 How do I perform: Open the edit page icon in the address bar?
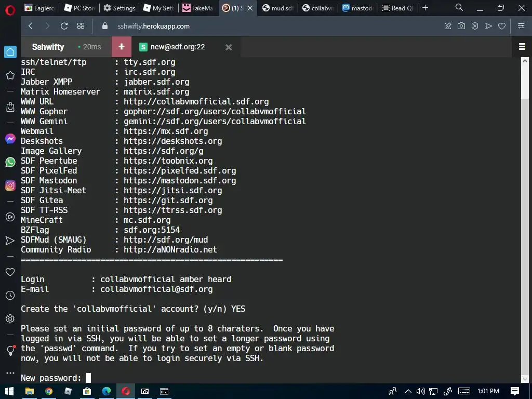click(x=448, y=26)
